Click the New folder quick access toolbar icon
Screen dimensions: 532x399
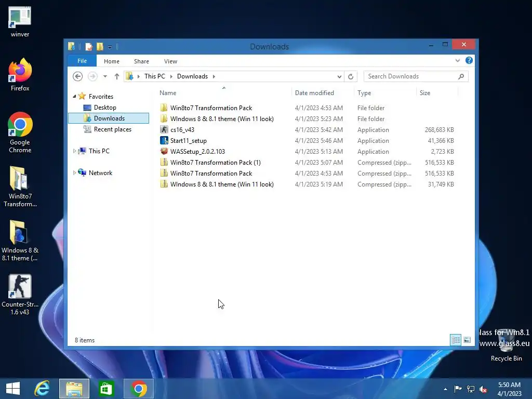coord(100,46)
